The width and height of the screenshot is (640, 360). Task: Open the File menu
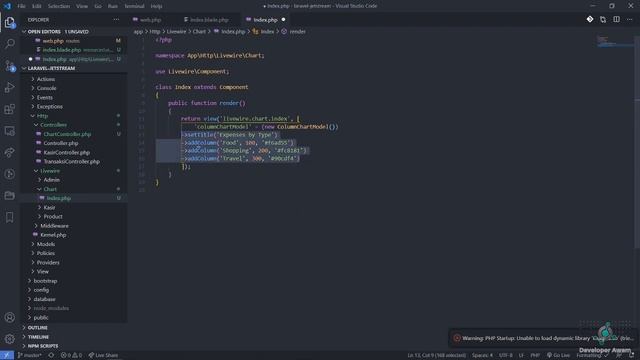[21, 6]
